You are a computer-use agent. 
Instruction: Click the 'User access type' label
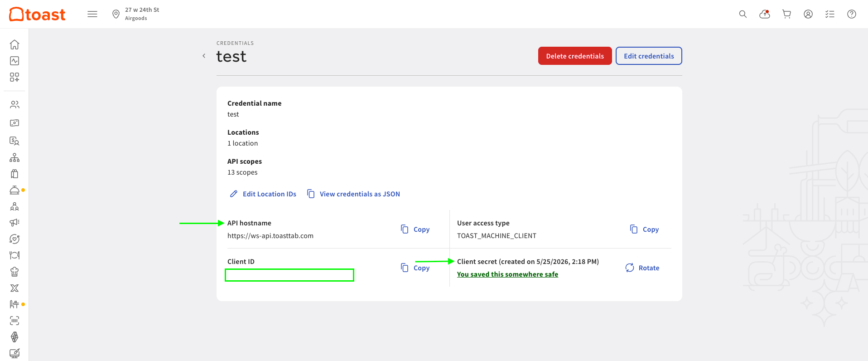(483, 223)
